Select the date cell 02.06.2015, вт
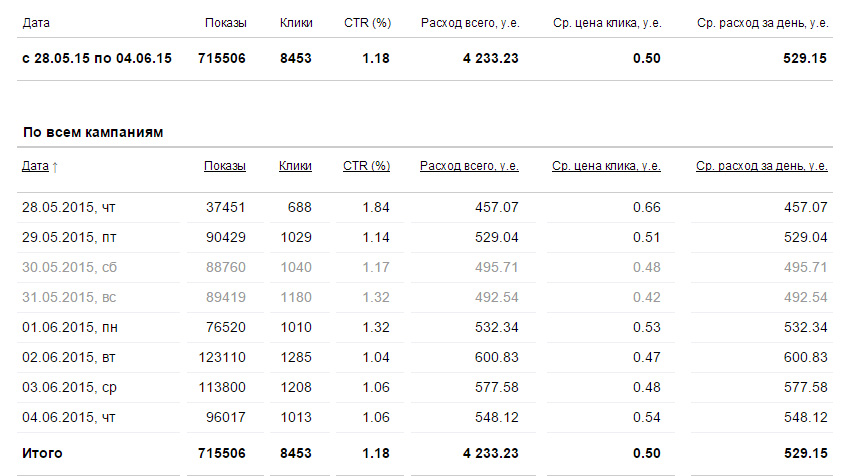 69,358
